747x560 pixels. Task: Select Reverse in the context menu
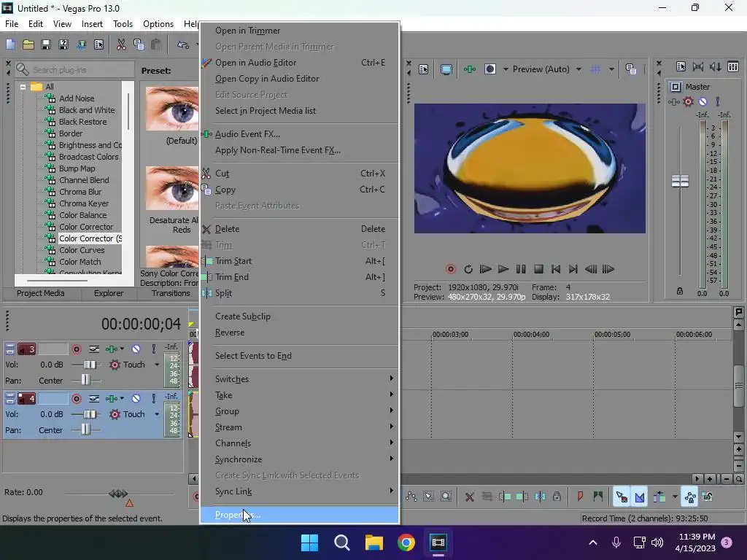coord(299,332)
